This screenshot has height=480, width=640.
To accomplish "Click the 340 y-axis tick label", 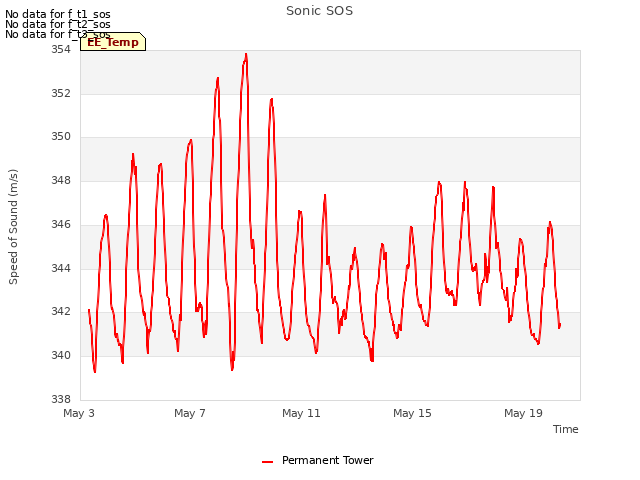I will pyautogui.click(x=61, y=355).
